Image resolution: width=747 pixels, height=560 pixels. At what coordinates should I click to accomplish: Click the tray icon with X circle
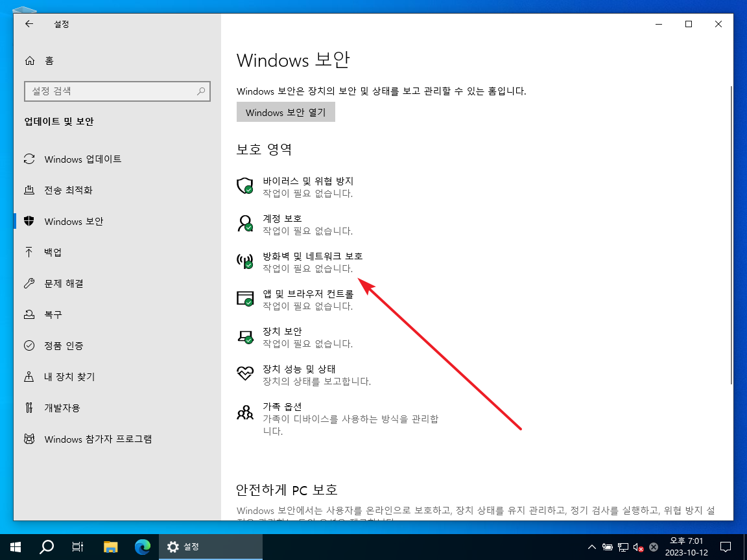point(654,547)
